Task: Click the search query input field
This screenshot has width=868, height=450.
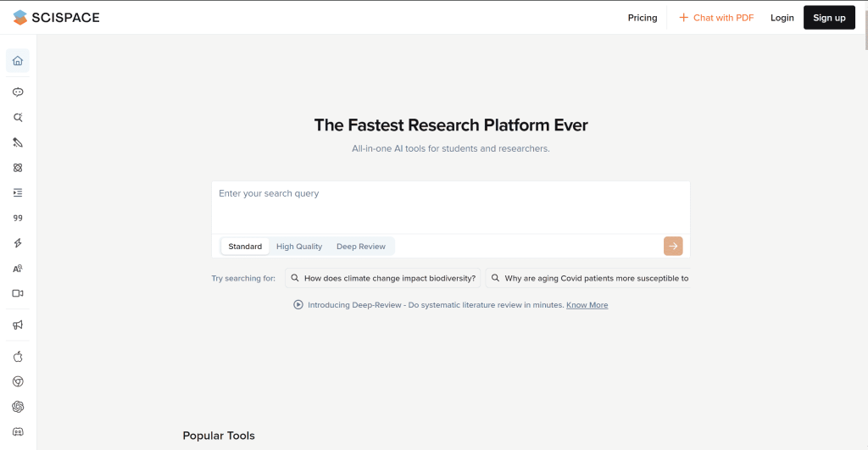Action: pos(449,206)
